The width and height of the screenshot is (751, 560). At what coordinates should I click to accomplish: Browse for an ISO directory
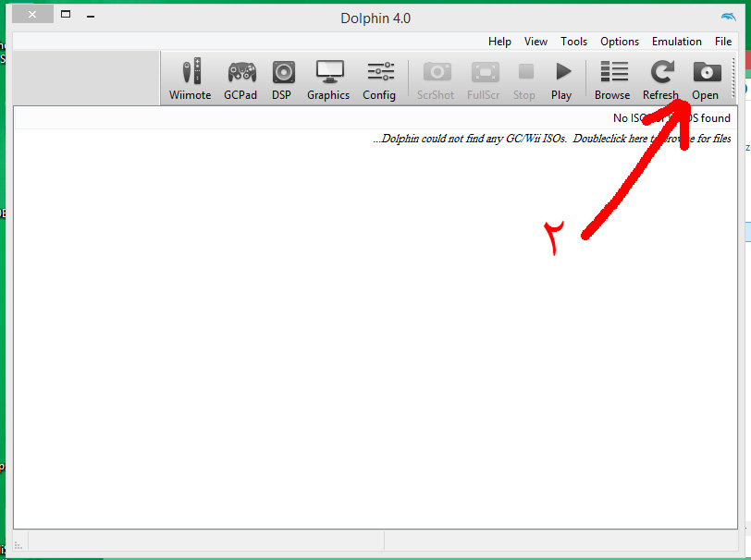click(x=612, y=79)
